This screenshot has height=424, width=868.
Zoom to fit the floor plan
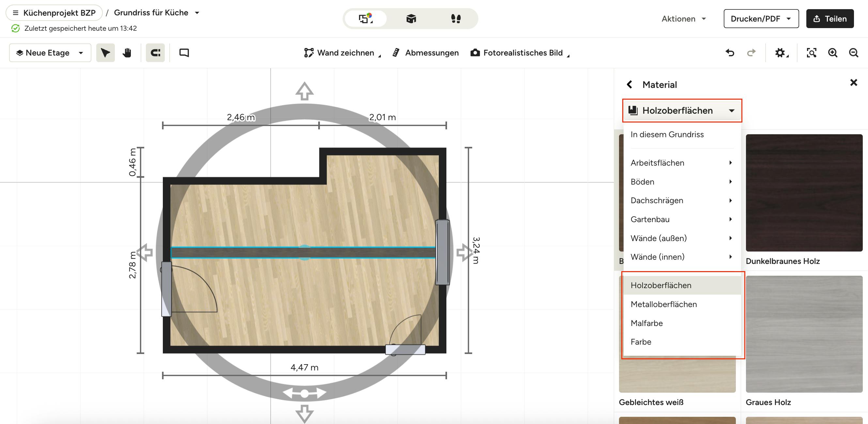point(812,53)
